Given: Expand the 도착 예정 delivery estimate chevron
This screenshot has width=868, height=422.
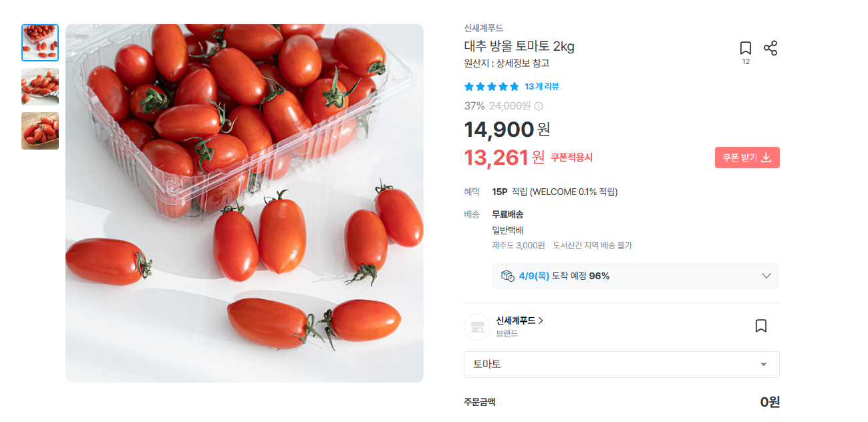Looking at the screenshot, I should click(x=766, y=276).
